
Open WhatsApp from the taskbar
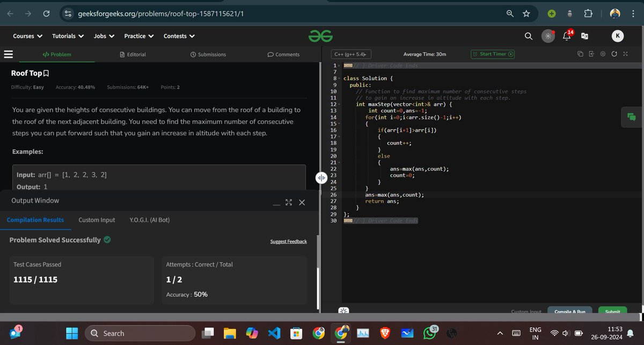pos(430,333)
